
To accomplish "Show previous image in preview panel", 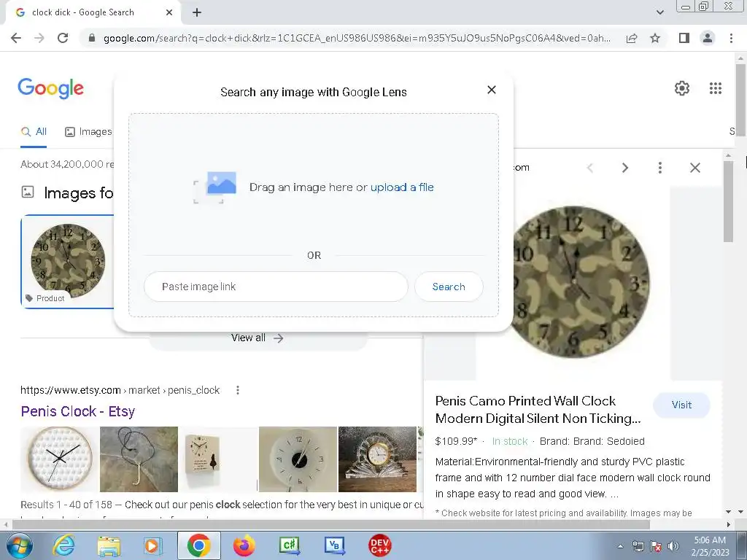I will [x=589, y=168].
